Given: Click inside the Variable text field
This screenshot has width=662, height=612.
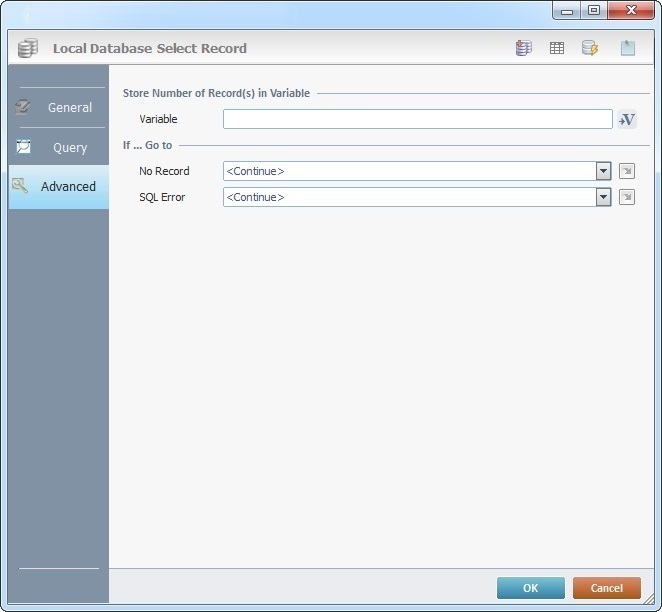Looking at the screenshot, I should (417, 119).
